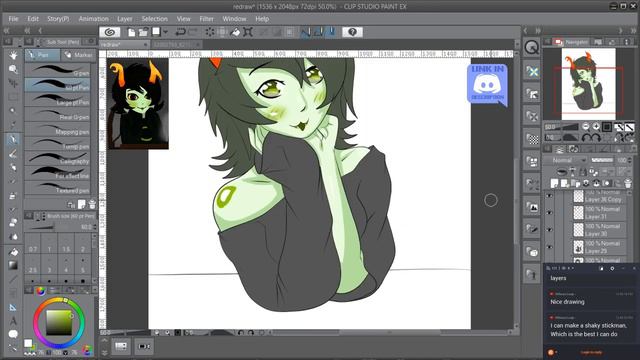
Task: Select Layer 31 thumbnail
Action: tap(578, 213)
